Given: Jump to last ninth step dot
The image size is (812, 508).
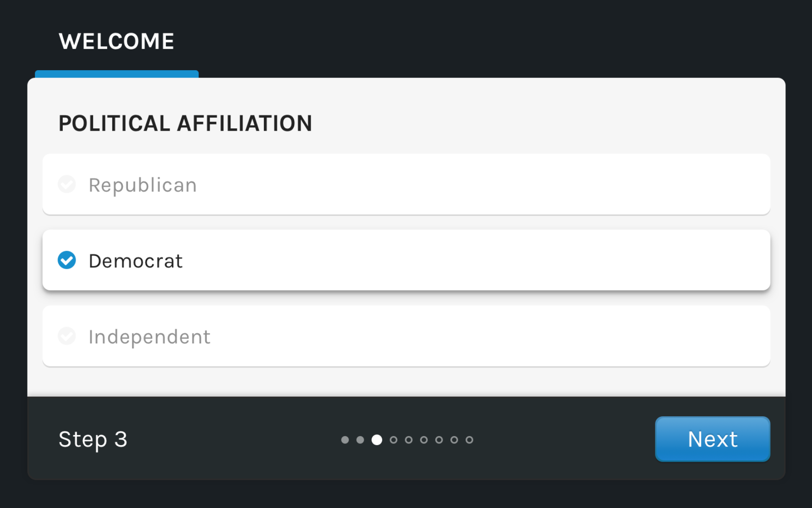Looking at the screenshot, I should pyautogui.click(x=469, y=440).
